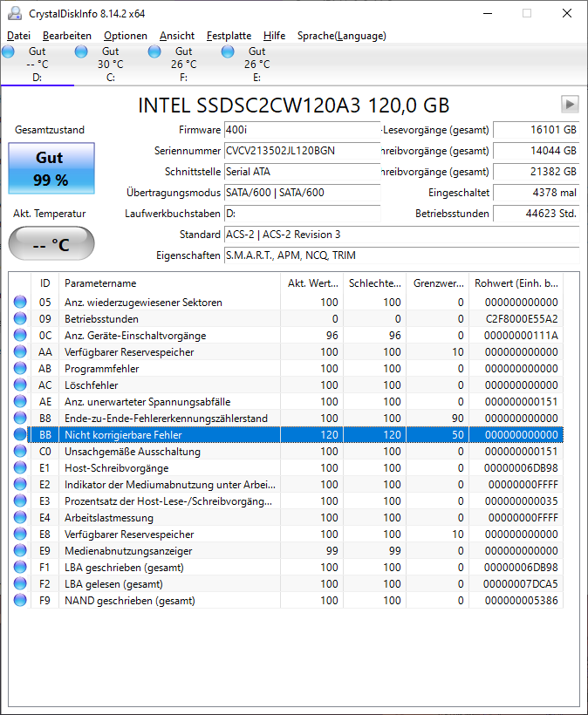Viewport: 588px width, 715px height.
Task: Click raw value C2F8000E55A2
Action: click(x=522, y=319)
